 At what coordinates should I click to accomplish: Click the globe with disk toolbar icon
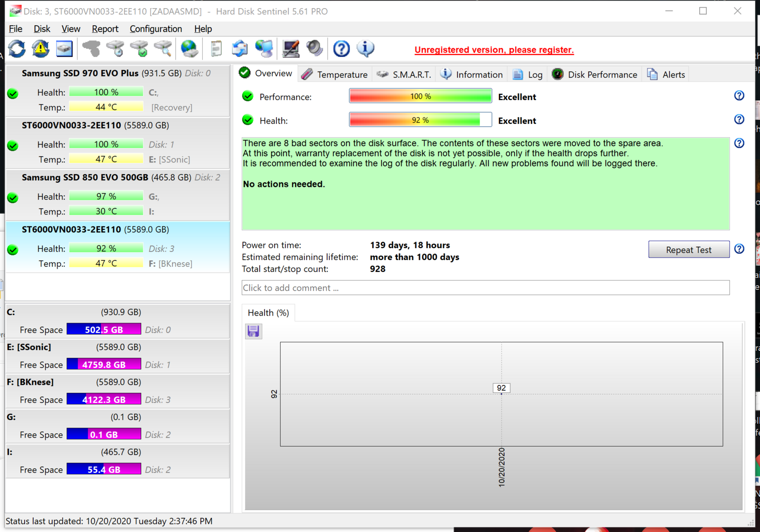point(190,49)
